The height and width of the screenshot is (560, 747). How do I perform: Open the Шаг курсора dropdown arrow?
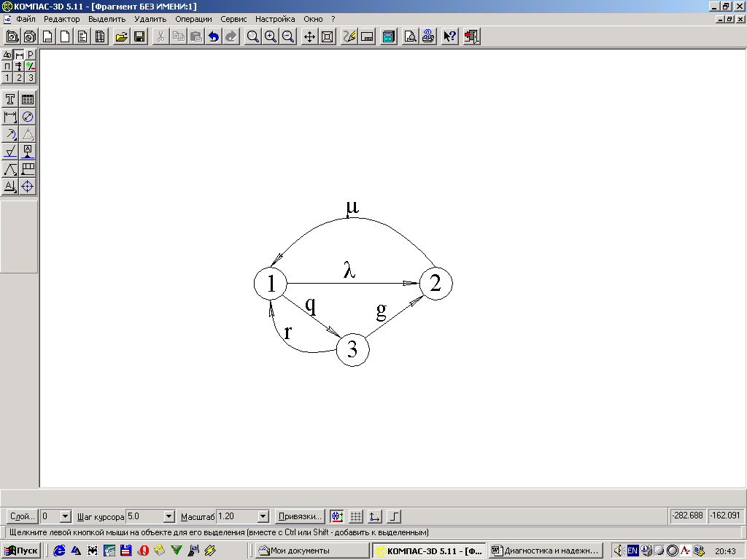coord(169,516)
